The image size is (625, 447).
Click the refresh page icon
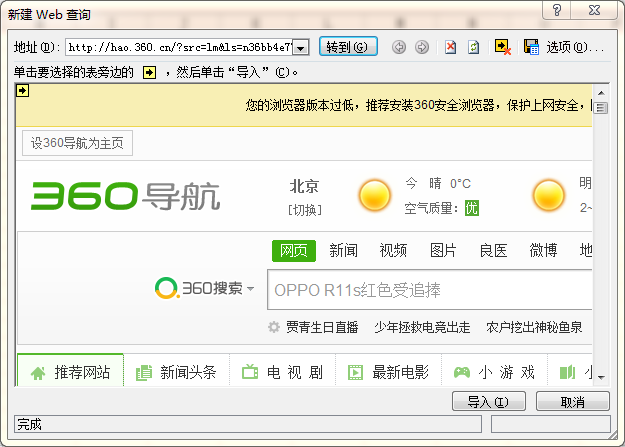(474, 47)
